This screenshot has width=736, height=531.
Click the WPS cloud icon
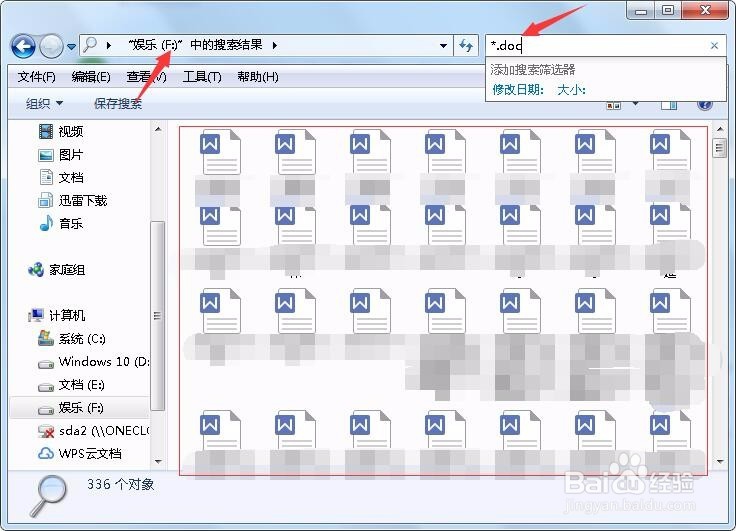pos(46,454)
